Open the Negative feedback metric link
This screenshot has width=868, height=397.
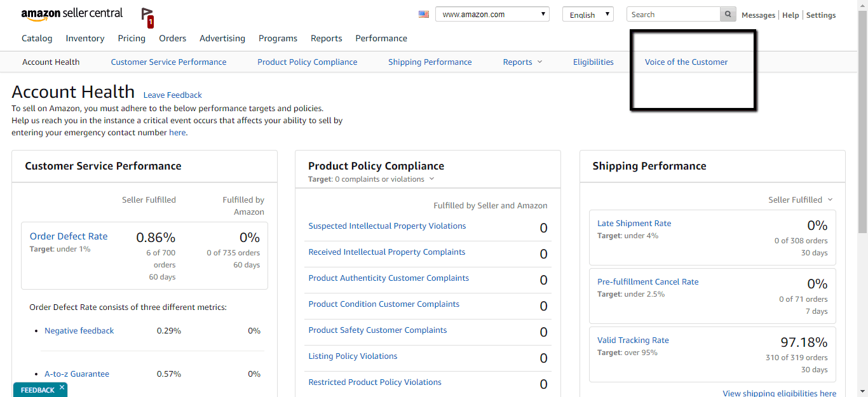pyautogui.click(x=79, y=331)
